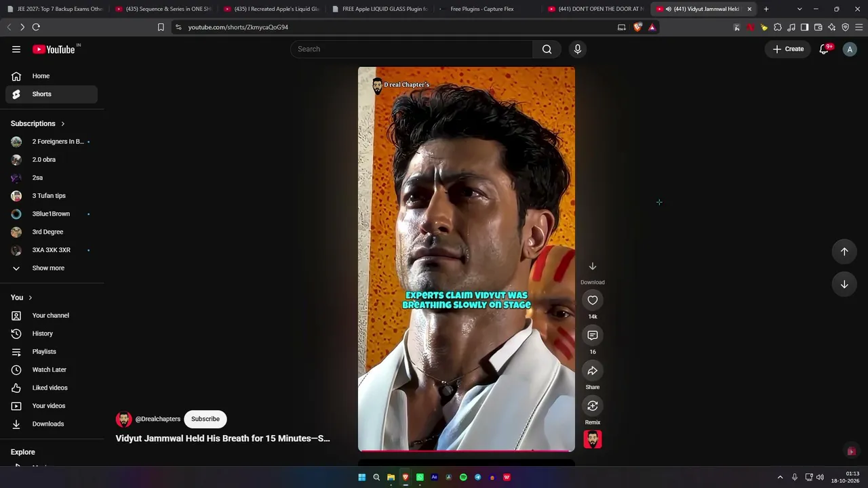Open 3Blue1Brown subscription
Image resolution: width=868 pixels, height=488 pixels.
pyautogui.click(x=52, y=213)
